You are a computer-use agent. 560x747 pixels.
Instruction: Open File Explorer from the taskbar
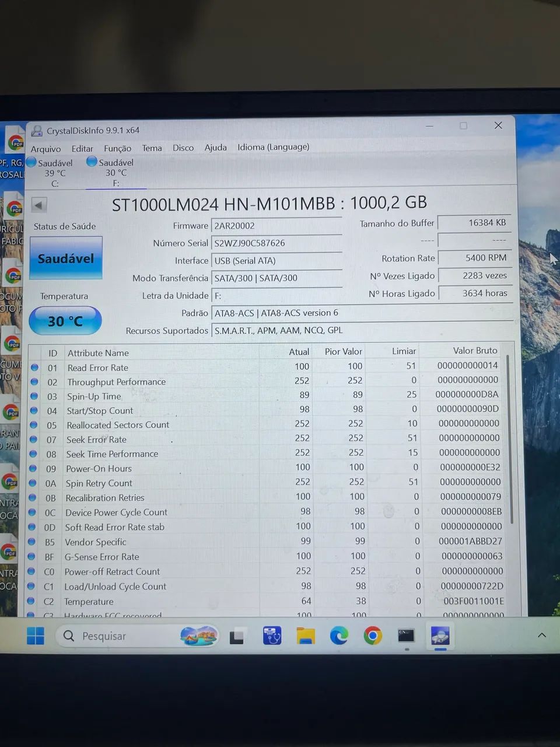pyautogui.click(x=305, y=636)
